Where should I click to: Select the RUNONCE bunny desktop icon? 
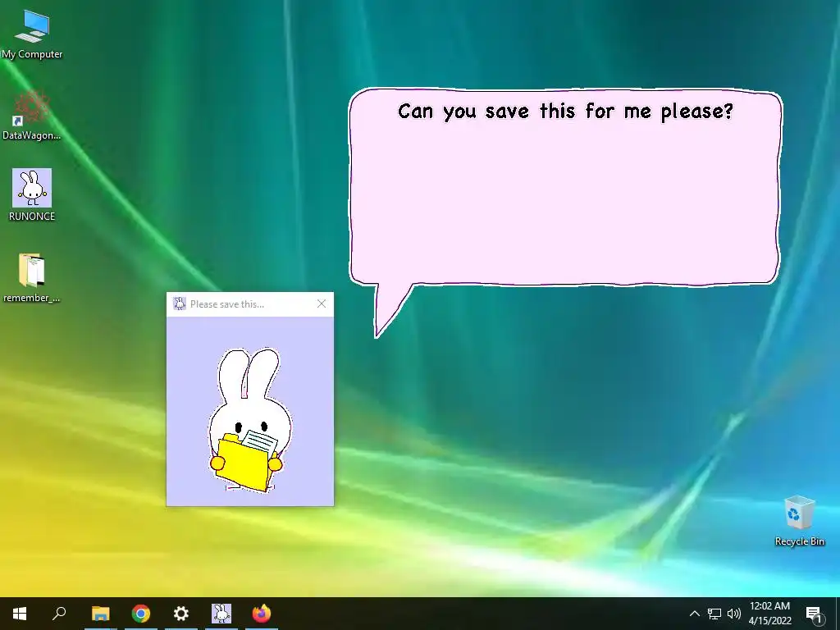tap(32, 195)
